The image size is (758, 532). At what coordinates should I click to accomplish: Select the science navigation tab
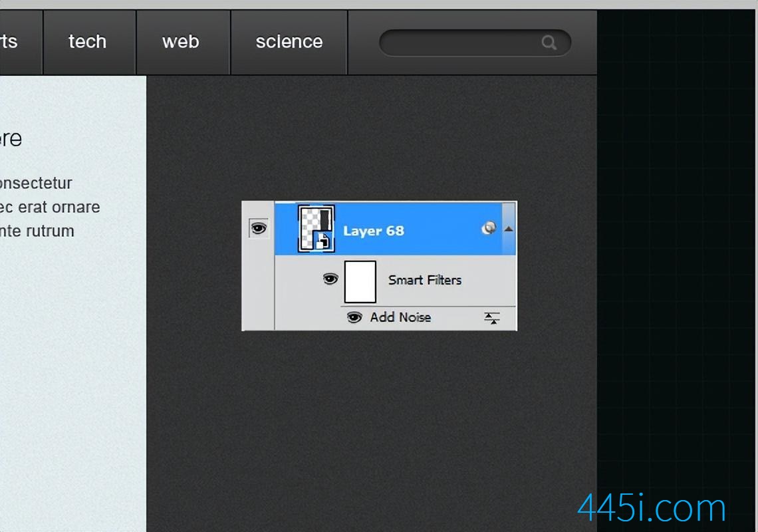[289, 43]
